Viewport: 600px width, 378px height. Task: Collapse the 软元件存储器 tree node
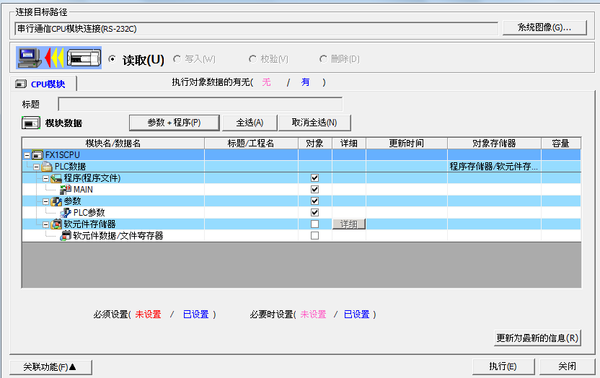coord(46,225)
